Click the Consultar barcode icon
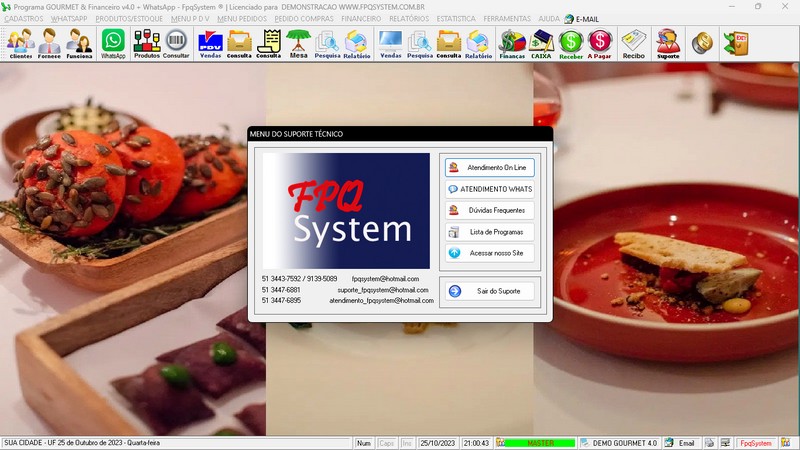Viewport: 800px width, 450px height. tap(176, 43)
